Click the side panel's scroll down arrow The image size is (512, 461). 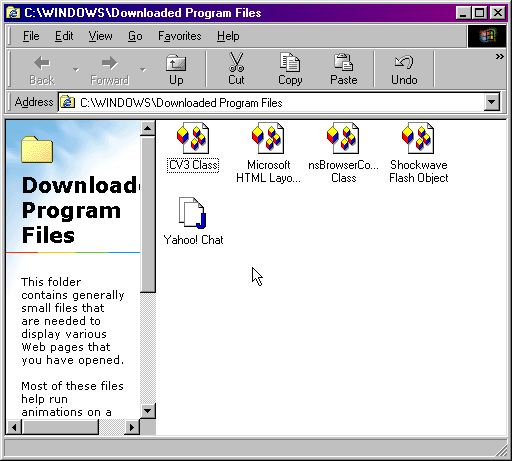point(148,410)
